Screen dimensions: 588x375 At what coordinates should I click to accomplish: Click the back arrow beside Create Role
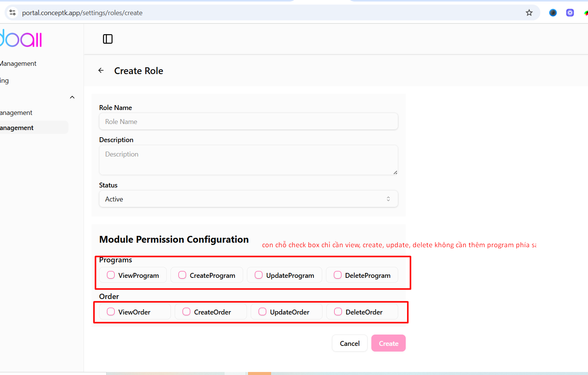101,71
